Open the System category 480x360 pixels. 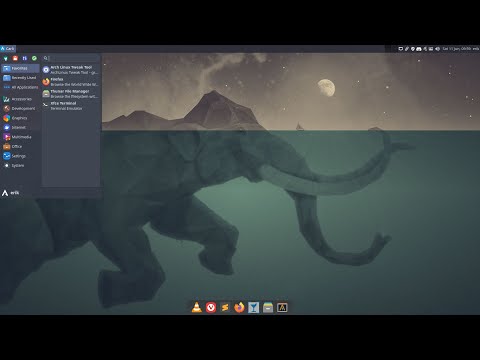(x=20, y=165)
